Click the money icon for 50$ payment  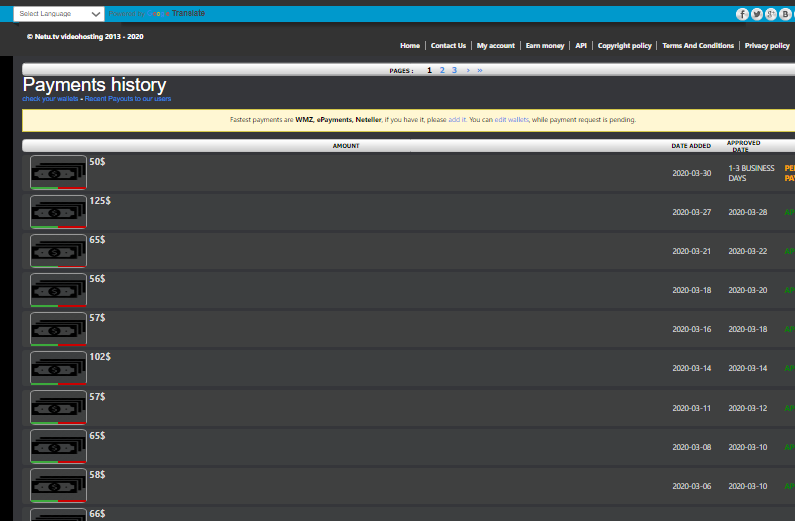[x=58, y=172]
